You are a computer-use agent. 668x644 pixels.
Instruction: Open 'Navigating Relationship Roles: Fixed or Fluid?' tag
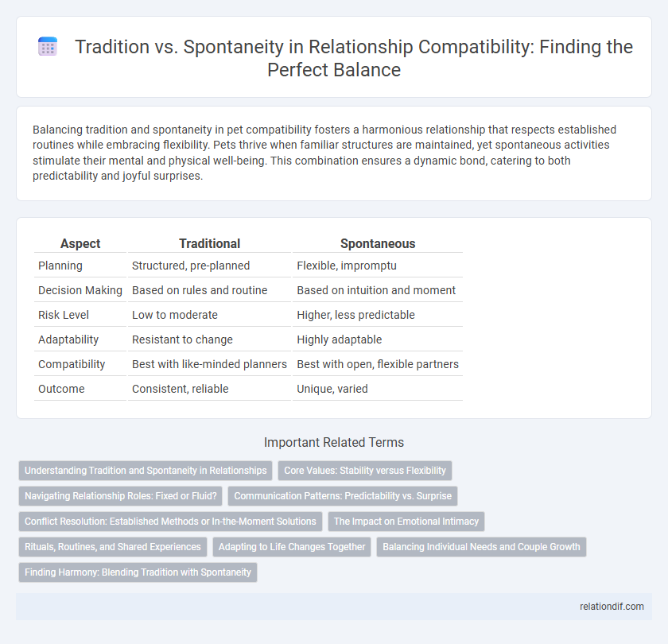point(119,497)
